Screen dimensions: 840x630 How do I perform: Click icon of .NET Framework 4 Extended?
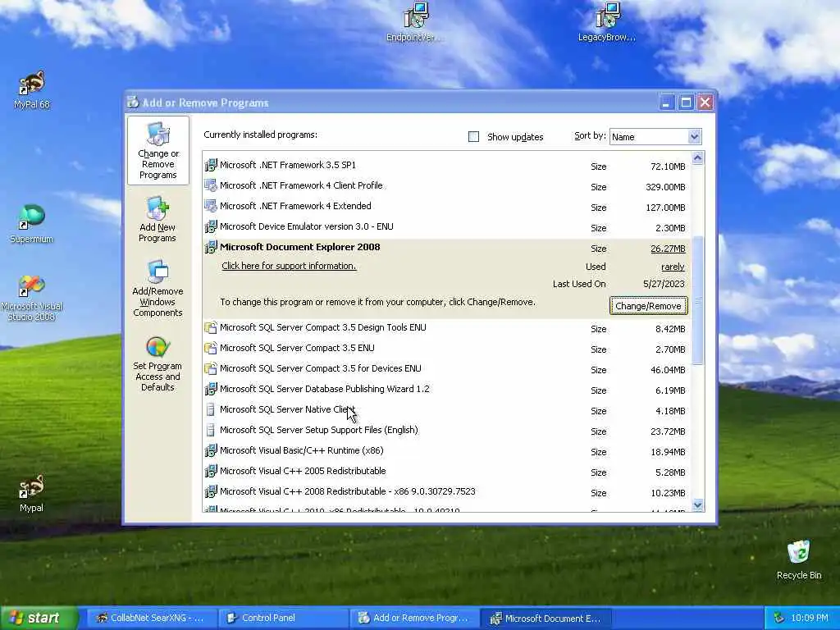(x=211, y=206)
